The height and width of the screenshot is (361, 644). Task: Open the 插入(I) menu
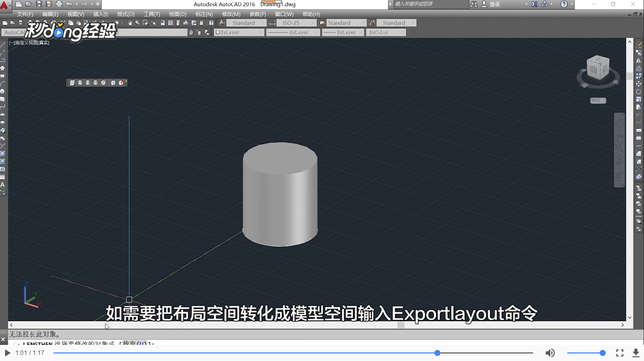point(100,14)
